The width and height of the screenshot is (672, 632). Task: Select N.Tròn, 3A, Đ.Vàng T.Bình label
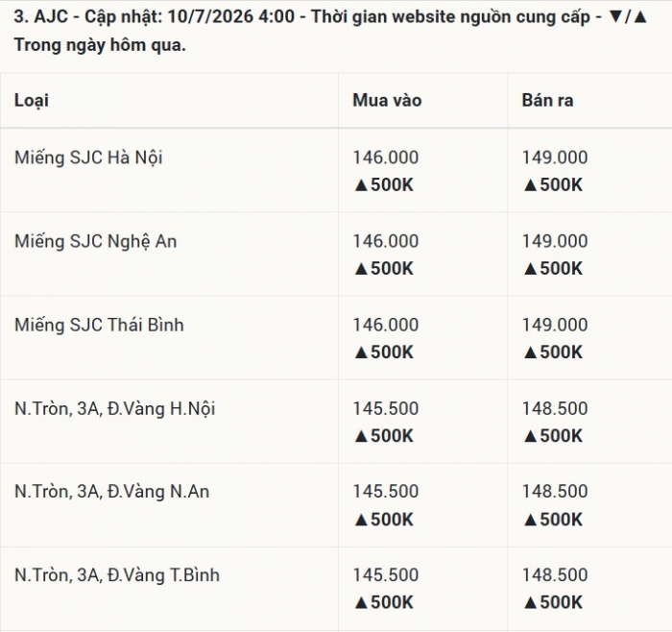tap(117, 575)
